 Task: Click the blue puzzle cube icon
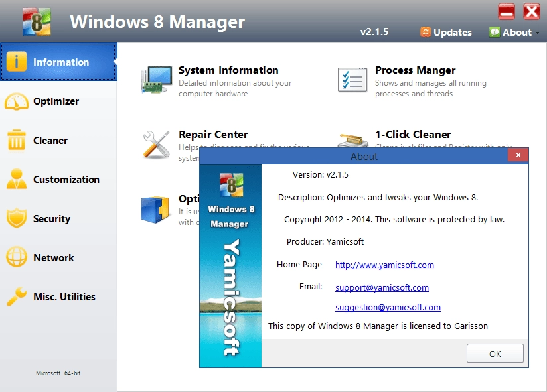point(155,210)
